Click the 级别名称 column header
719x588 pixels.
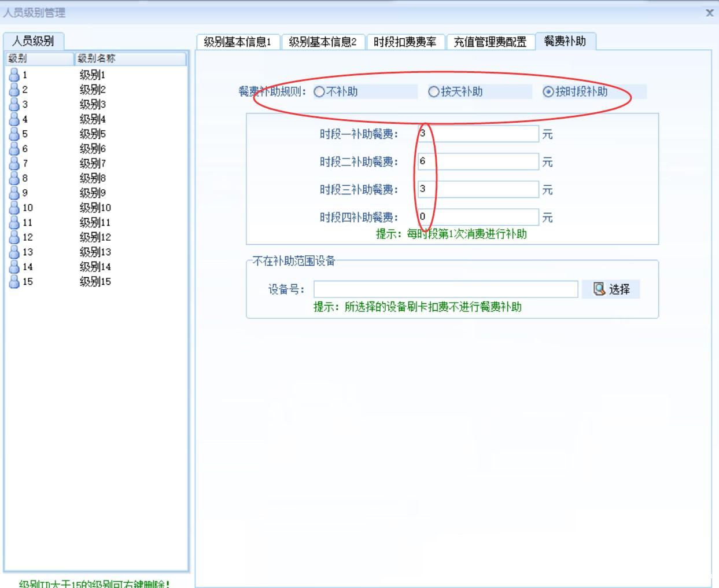pos(130,58)
